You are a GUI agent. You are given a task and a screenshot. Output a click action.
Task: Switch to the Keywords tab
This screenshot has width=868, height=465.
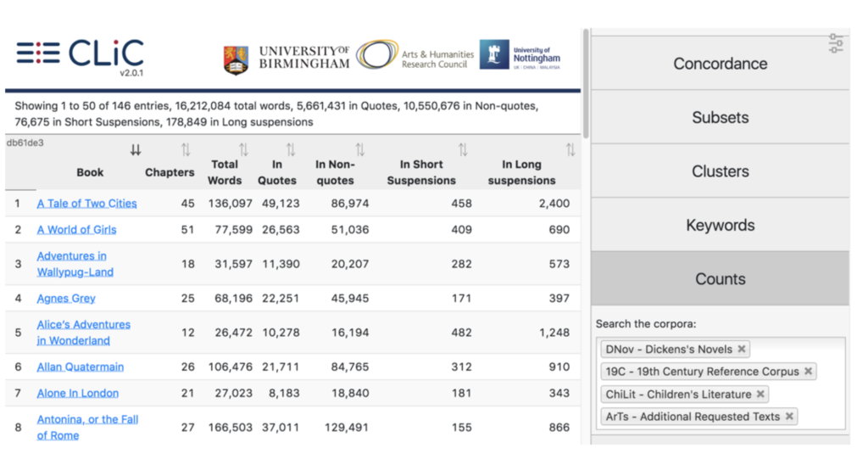(x=720, y=226)
